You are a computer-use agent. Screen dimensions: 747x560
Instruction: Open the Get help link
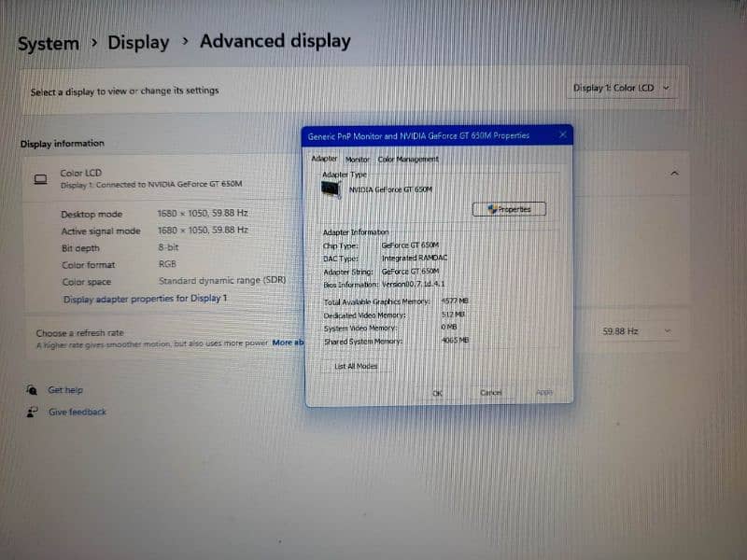point(65,390)
